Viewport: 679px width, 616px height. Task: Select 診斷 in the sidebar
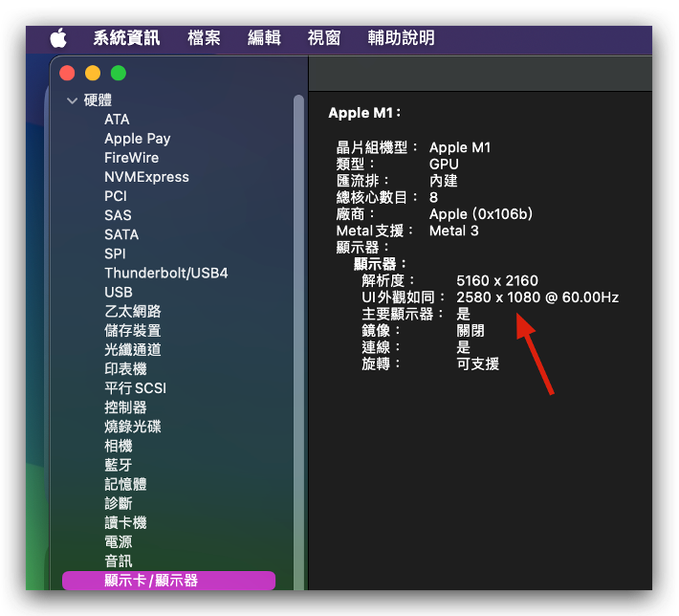pyautogui.click(x=119, y=504)
